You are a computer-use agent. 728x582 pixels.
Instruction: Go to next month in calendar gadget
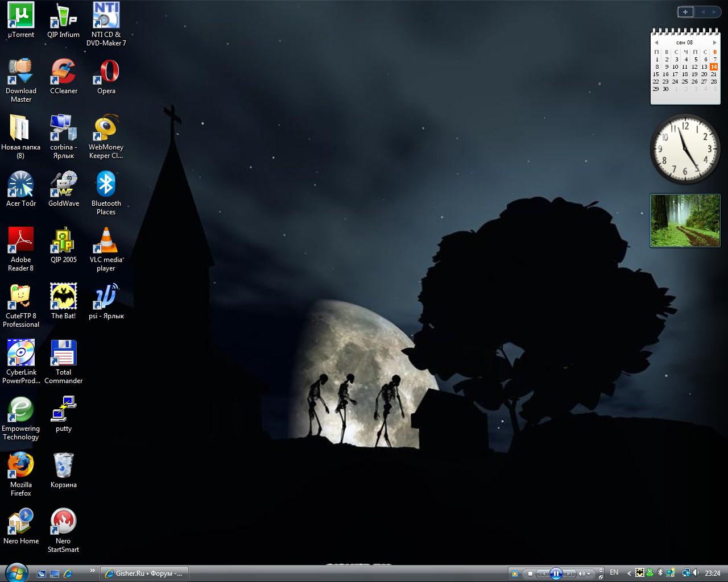point(714,43)
